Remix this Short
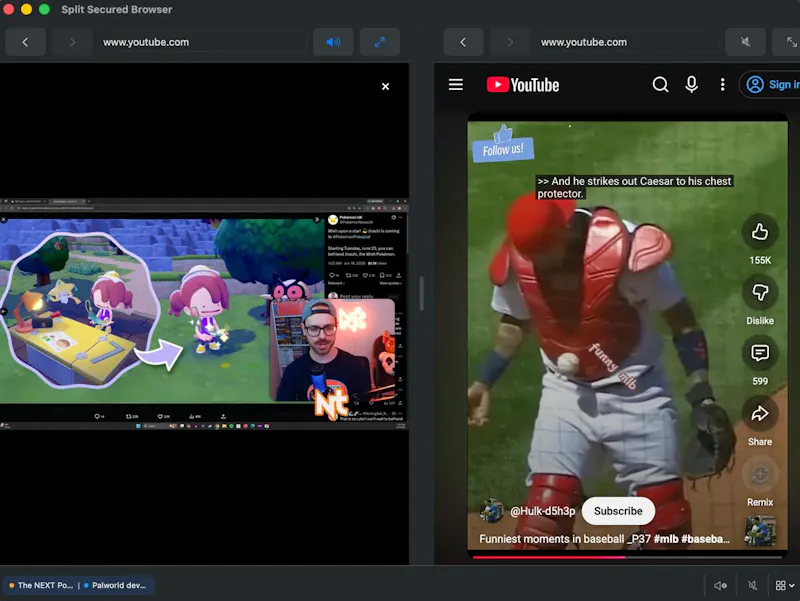Viewport: 800px width, 601px height. 760,474
